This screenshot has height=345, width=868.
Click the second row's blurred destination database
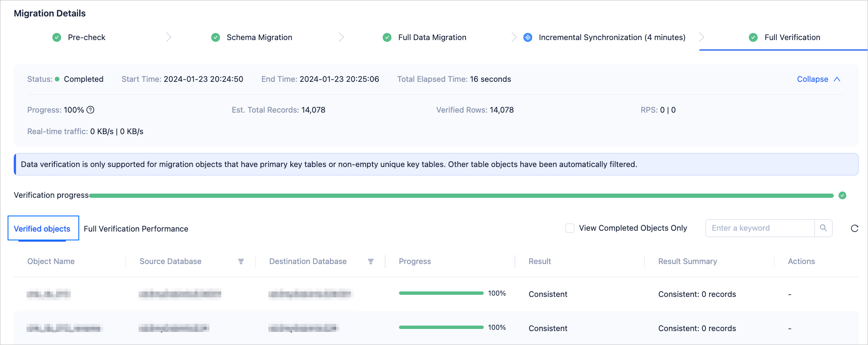[303, 328]
